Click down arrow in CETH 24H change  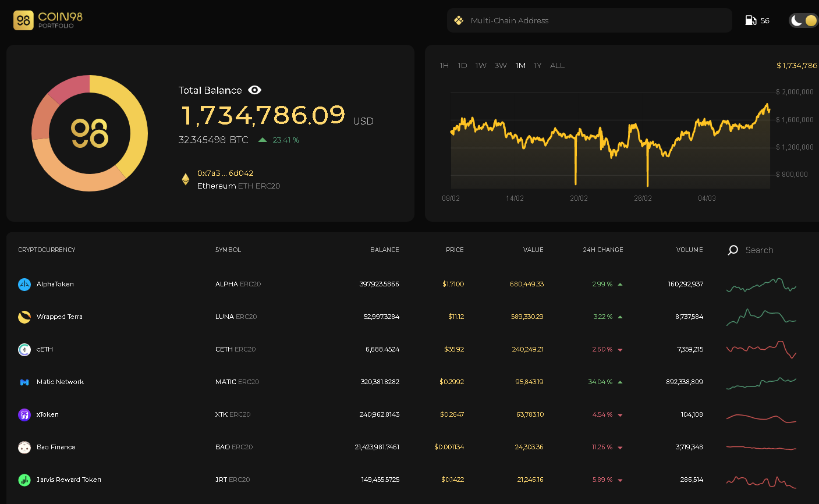[620, 350]
